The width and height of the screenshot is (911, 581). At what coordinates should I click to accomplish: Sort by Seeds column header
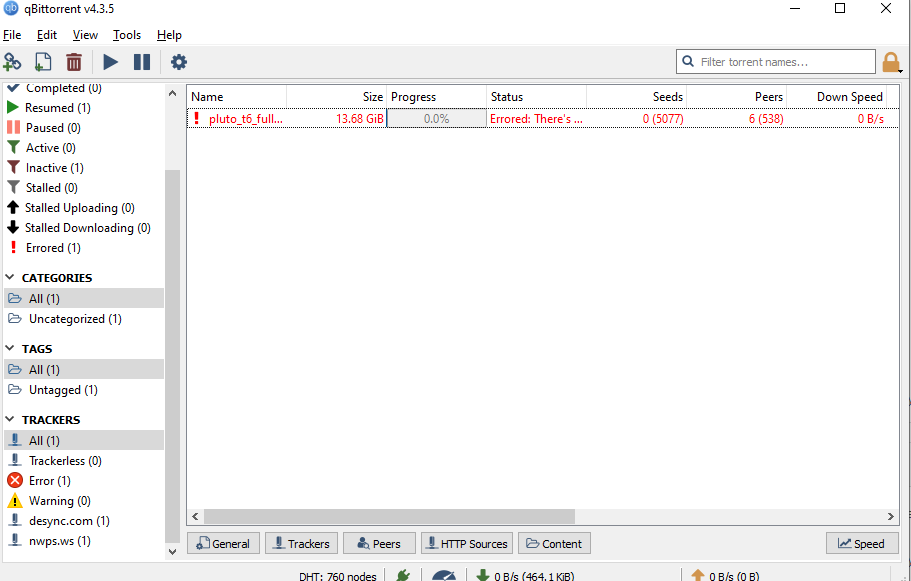pos(636,97)
